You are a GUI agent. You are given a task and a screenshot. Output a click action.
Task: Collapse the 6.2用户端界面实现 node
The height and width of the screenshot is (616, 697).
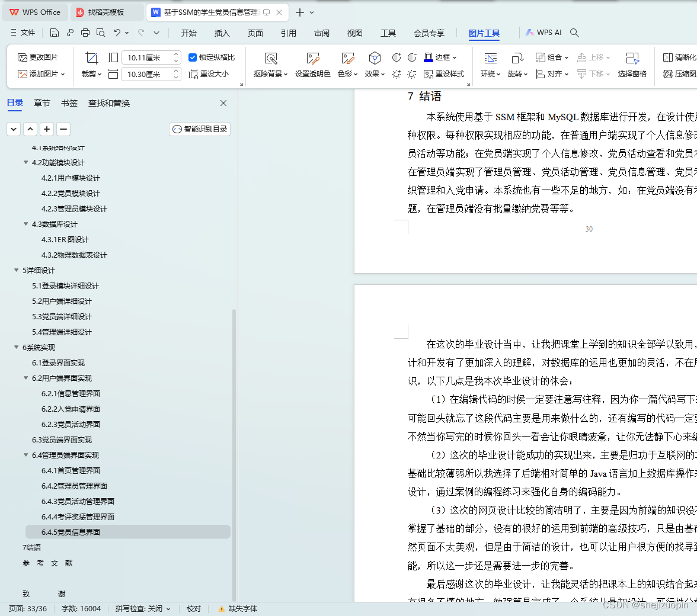tap(26, 378)
